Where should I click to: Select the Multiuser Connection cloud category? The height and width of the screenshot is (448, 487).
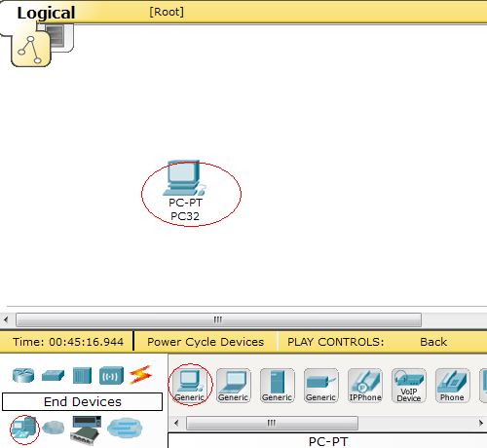tap(125, 429)
